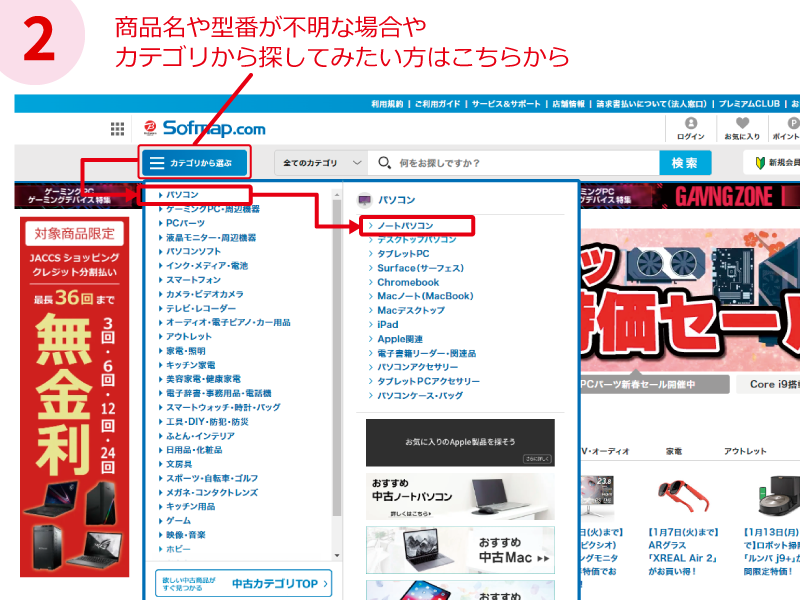The height and width of the screenshot is (600, 800).
Task: Select 電子辞書・事務用品・電話機 category
Action: click(x=218, y=393)
